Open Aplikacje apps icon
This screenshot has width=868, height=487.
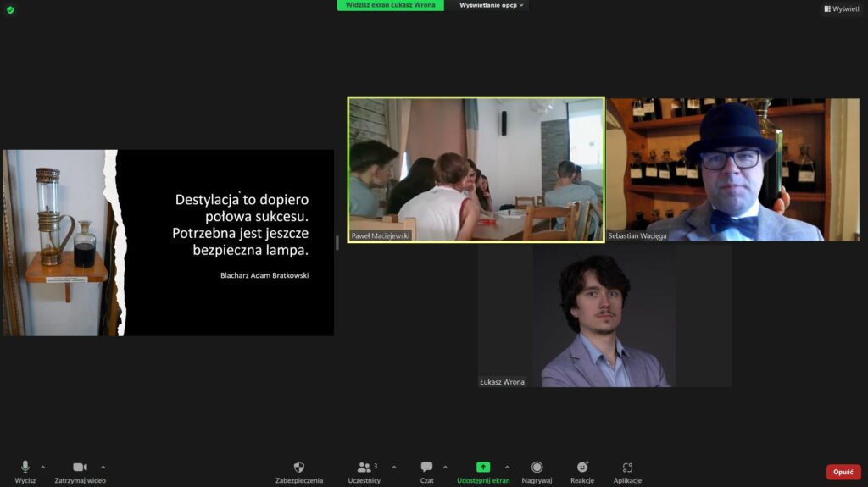coord(627,468)
